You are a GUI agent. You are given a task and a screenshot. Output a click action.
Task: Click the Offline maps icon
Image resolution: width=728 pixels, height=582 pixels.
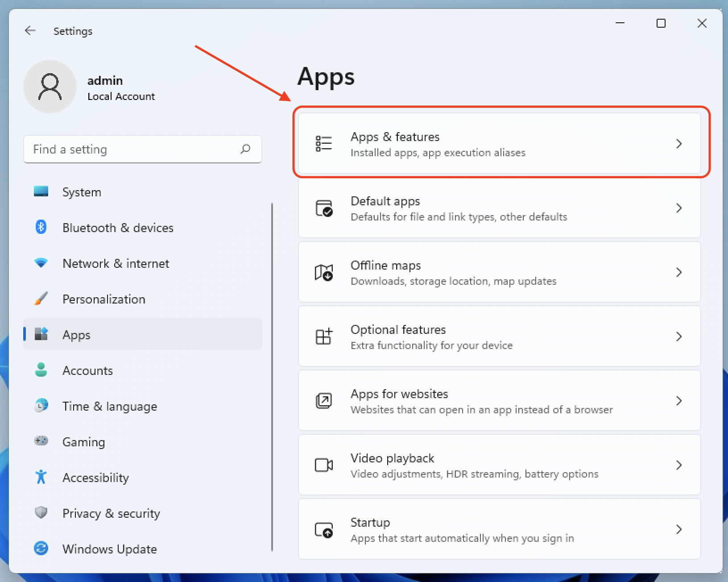click(x=324, y=272)
